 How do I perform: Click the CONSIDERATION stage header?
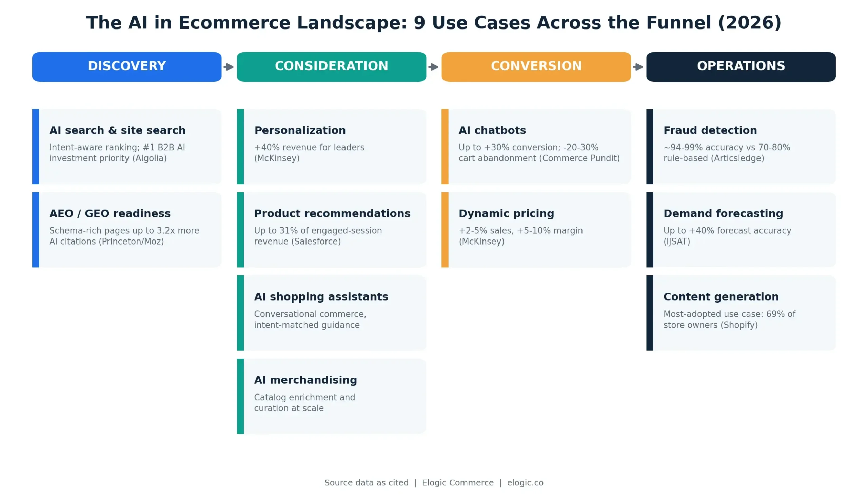point(331,66)
